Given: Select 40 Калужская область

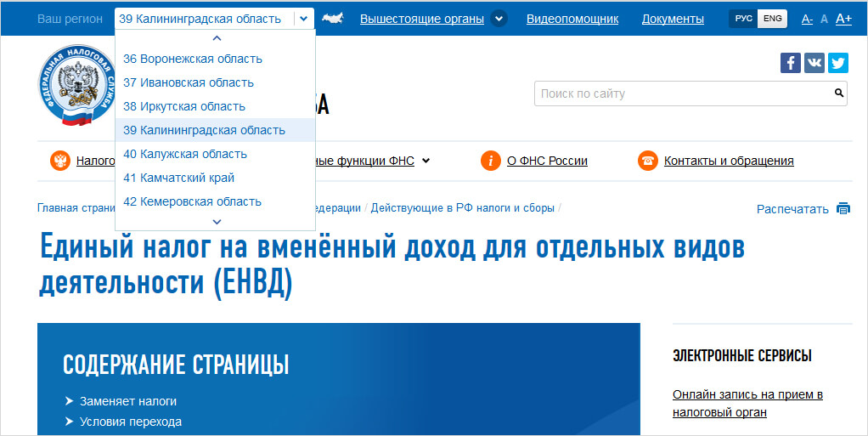Looking at the screenshot, I should 216,154.
